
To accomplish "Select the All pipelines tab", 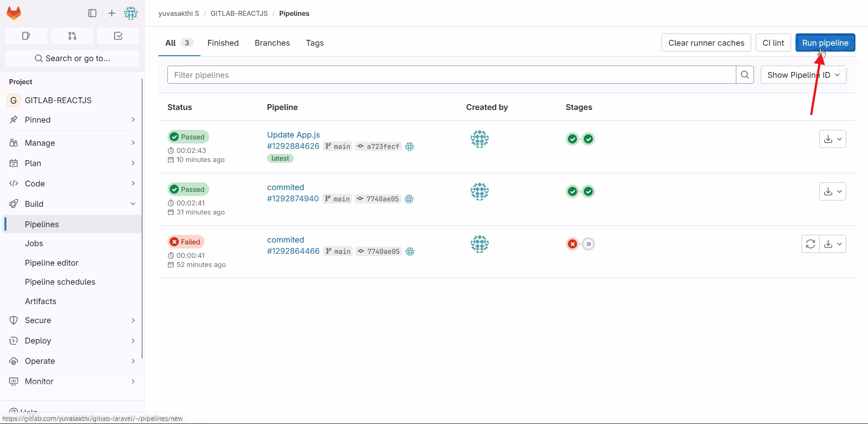I will (x=179, y=43).
